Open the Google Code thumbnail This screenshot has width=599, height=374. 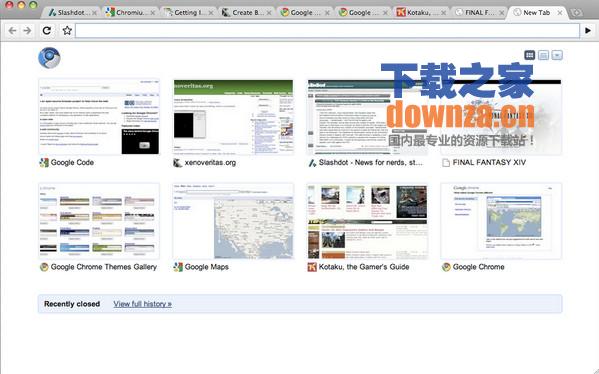(99, 117)
